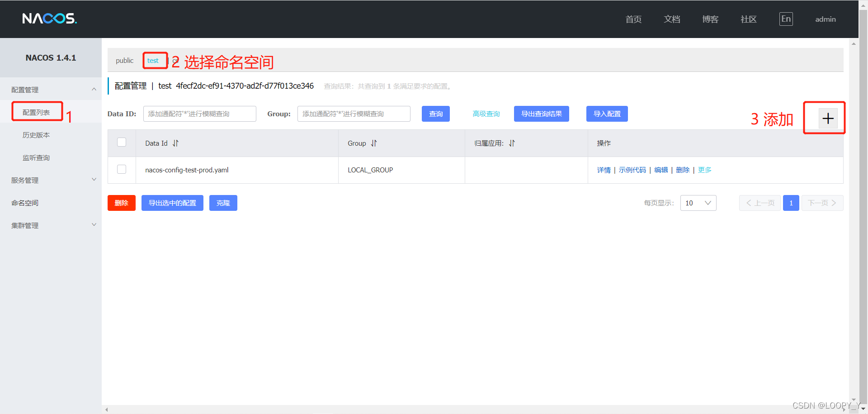
Task: Select the public namespace tab
Action: (124, 61)
